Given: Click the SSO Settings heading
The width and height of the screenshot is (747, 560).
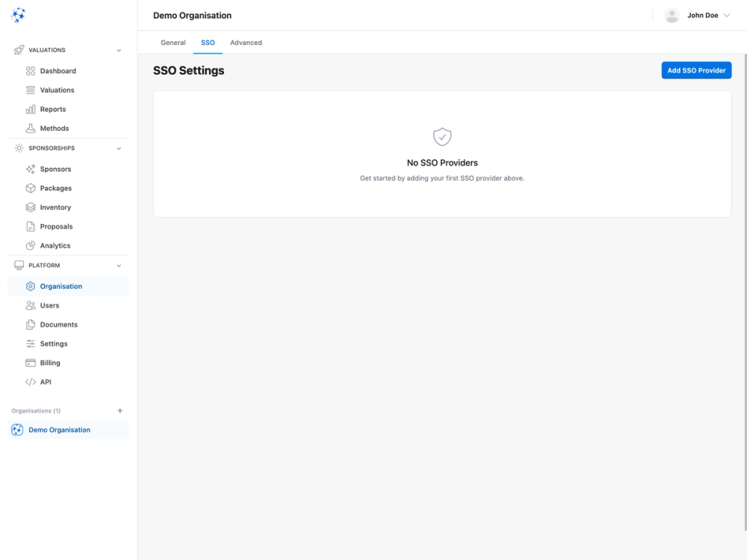Looking at the screenshot, I should tap(189, 70).
